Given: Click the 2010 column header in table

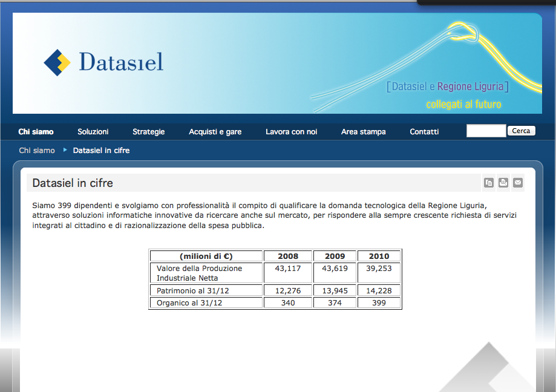Looking at the screenshot, I should (x=379, y=256).
